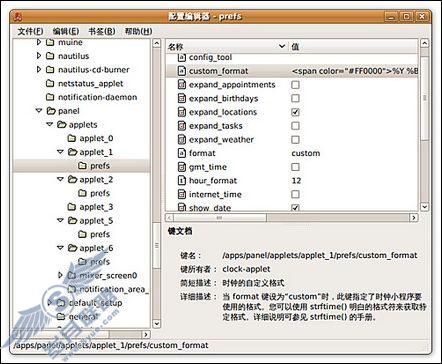Viewport: 442px width, 364px height.
Task: Open the 书签(B) menu
Action: click(x=102, y=31)
